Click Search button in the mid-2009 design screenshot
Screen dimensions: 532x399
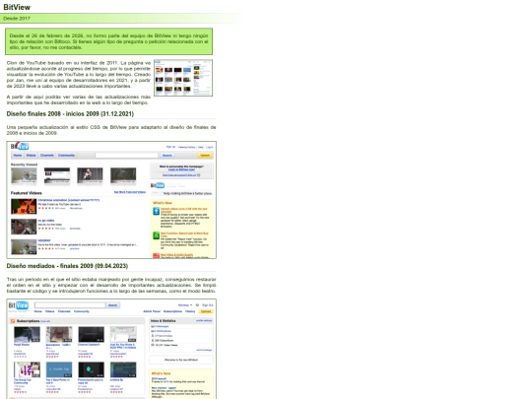112,305
